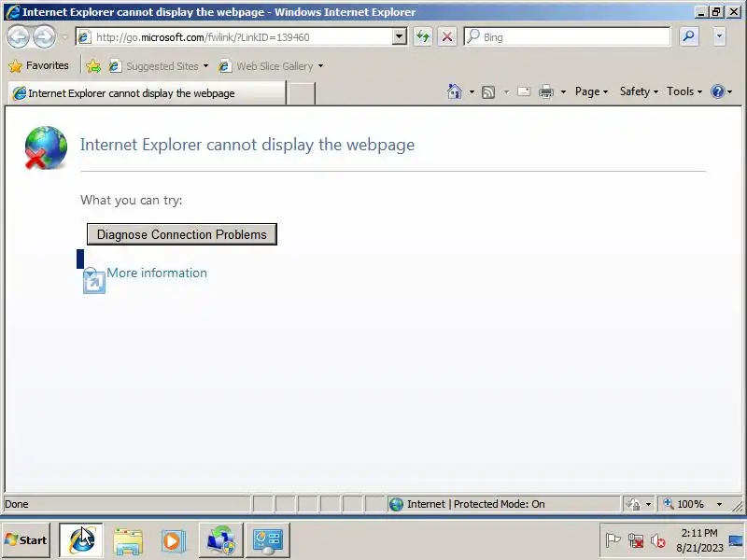Click the address bar URL field
The height and width of the screenshot is (560, 747).
[234, 37]
